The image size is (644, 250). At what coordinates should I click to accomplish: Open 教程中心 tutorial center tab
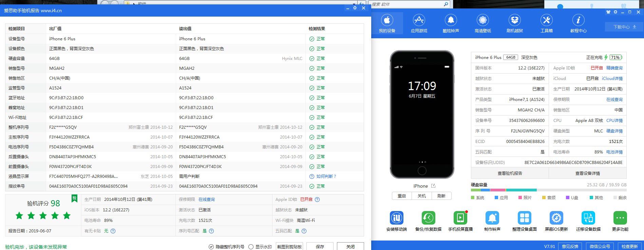(x=579, y=23)
